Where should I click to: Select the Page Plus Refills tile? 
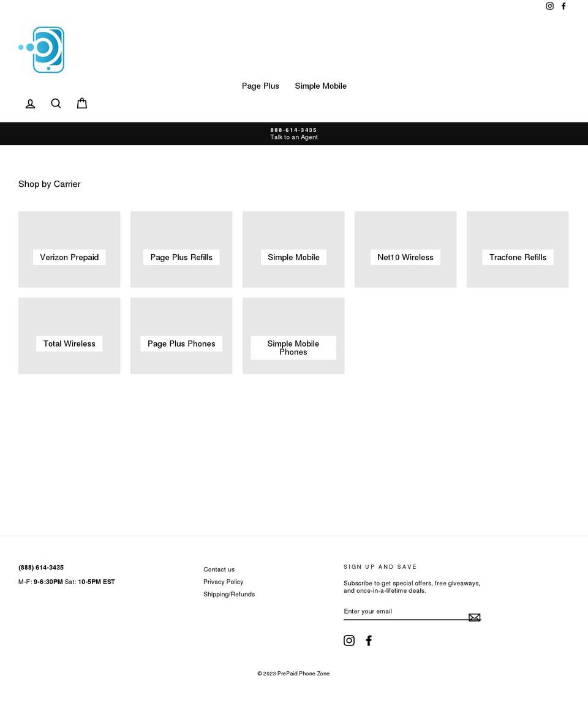coord(181,249)
